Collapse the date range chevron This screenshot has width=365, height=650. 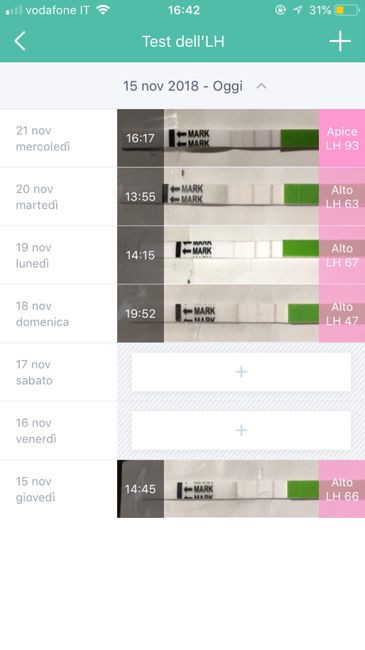coord(261,86)
